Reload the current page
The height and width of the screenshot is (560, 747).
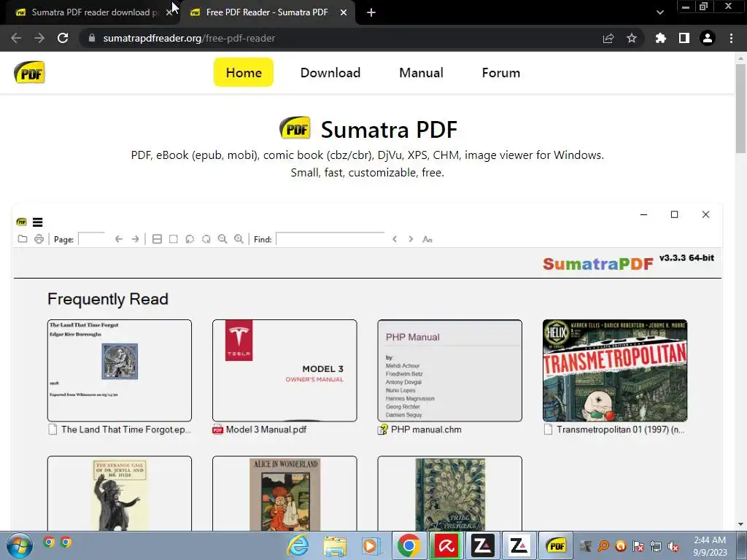click(63, 38)
